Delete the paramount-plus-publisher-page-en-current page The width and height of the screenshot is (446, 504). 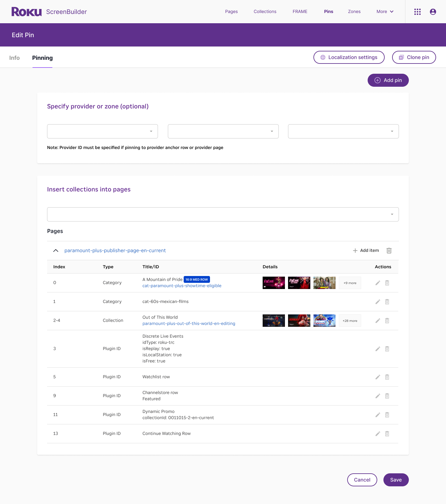tap(389, 251)
